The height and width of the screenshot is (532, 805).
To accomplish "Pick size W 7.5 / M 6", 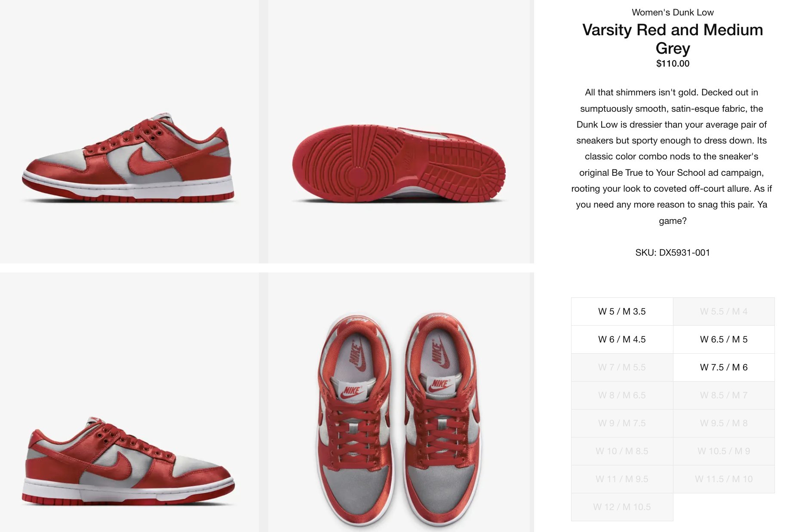I will [x=724, y=367].
